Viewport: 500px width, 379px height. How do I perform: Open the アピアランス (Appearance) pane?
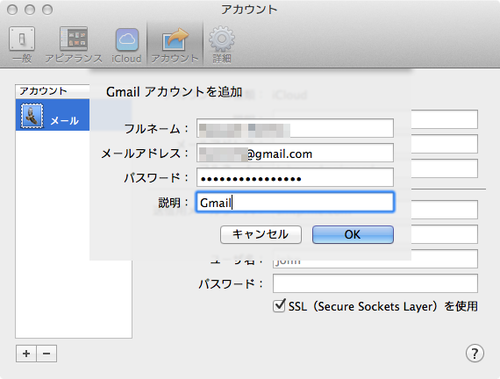point(74,45)
